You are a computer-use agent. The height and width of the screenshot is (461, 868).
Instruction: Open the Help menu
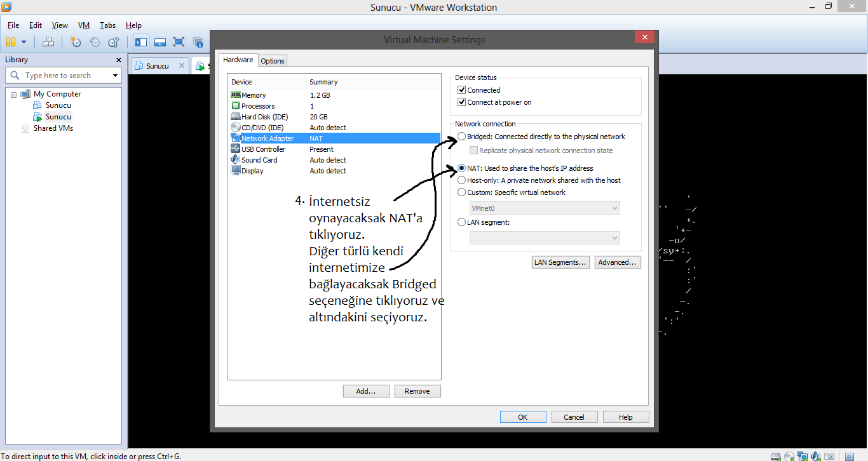(133, 25)
